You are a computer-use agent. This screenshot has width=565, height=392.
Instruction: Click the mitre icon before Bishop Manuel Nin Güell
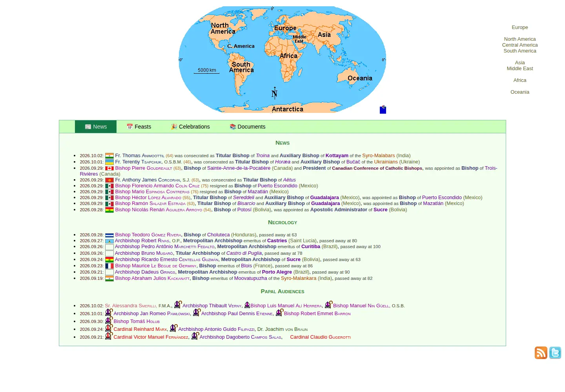pos(328,305)
